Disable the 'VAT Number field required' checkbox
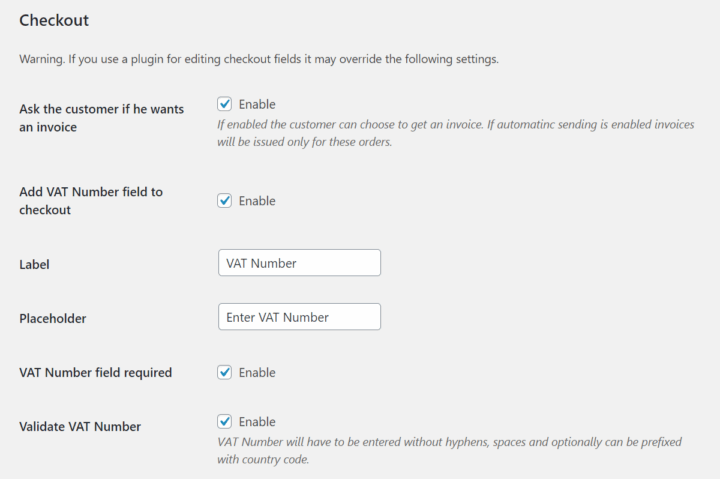The width and height of the screenshot is (720, 479). [225, 372]
